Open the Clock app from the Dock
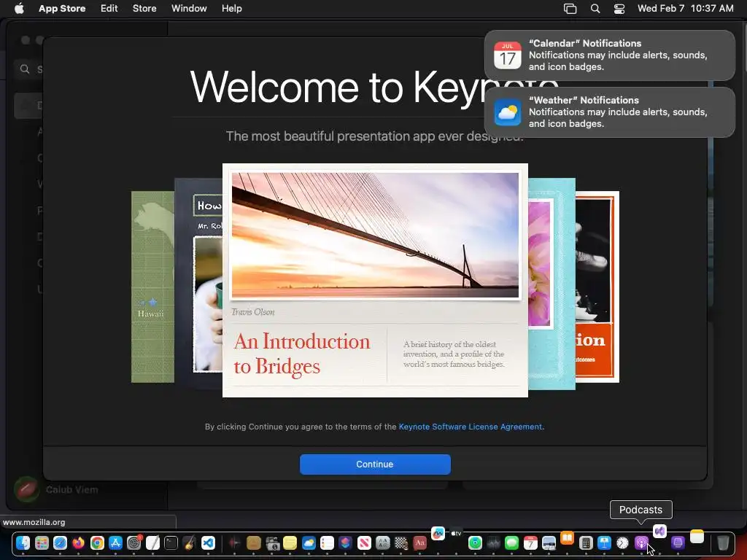 pos(623,542)
